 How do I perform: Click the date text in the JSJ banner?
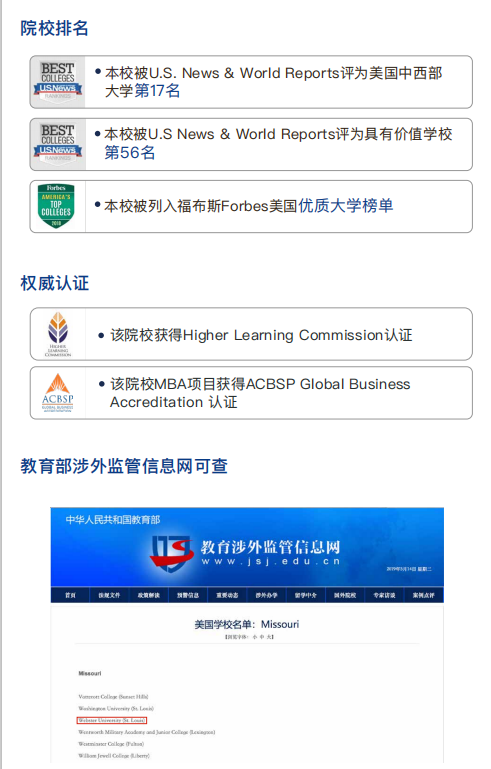409,569
